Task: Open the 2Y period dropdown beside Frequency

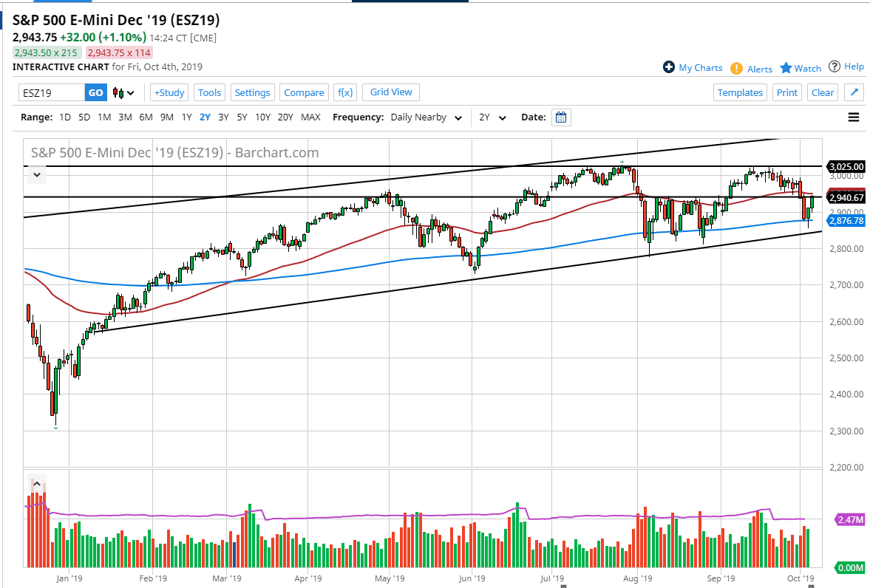Action: [x=492, y=117]
